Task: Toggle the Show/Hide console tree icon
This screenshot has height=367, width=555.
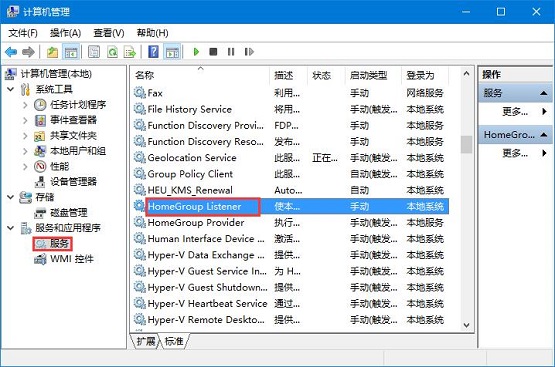Action: [x=71, y=52]
